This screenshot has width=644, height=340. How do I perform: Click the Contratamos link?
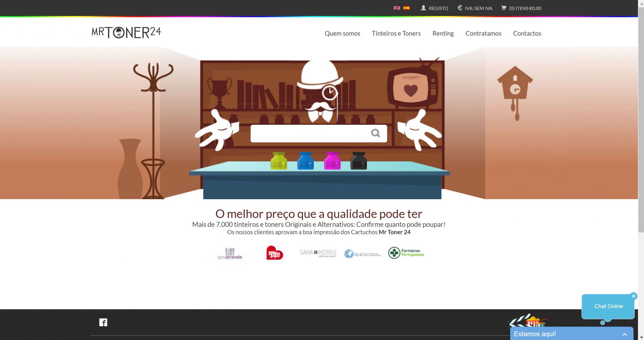[483, 34]
